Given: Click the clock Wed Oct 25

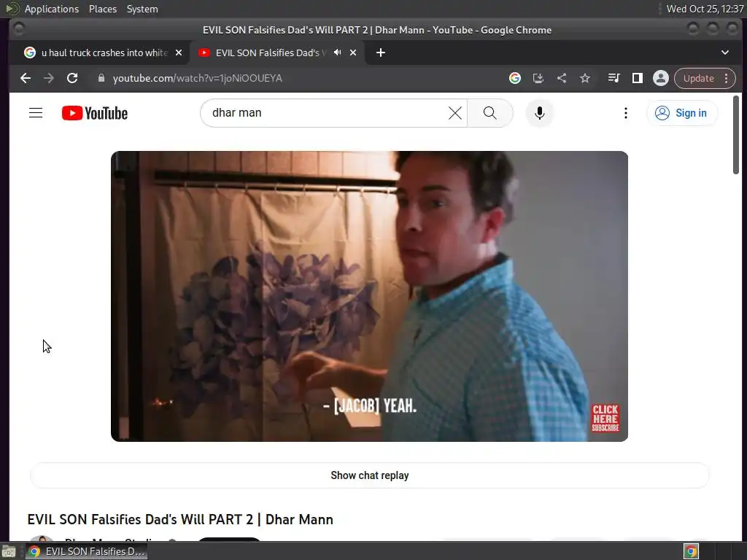Looking at the screenshot, I should pyautogui.click(x=705, y=9).
